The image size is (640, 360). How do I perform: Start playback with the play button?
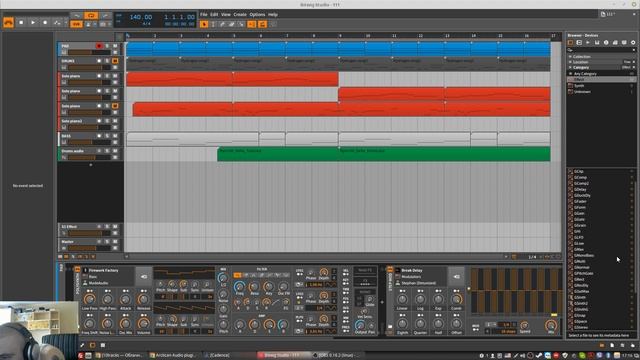pos(33,22)
